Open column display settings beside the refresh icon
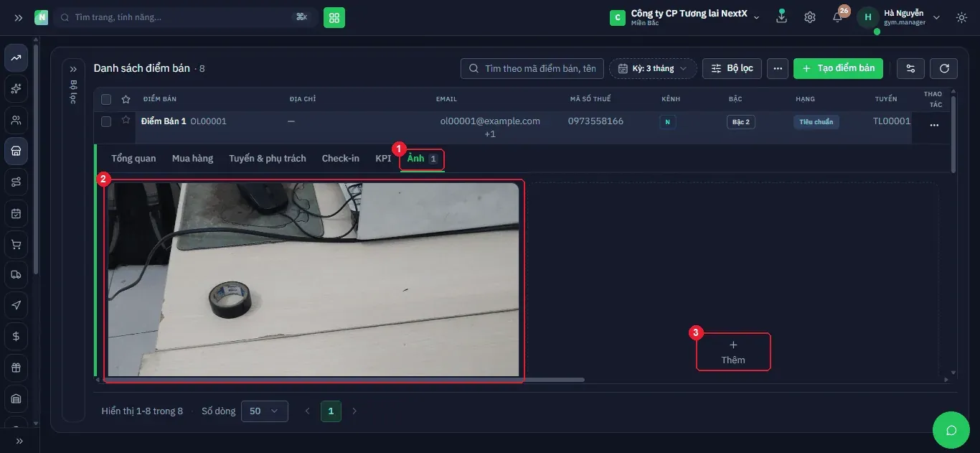The width and height of the screenshot is (980, 453). pos(910,68)
